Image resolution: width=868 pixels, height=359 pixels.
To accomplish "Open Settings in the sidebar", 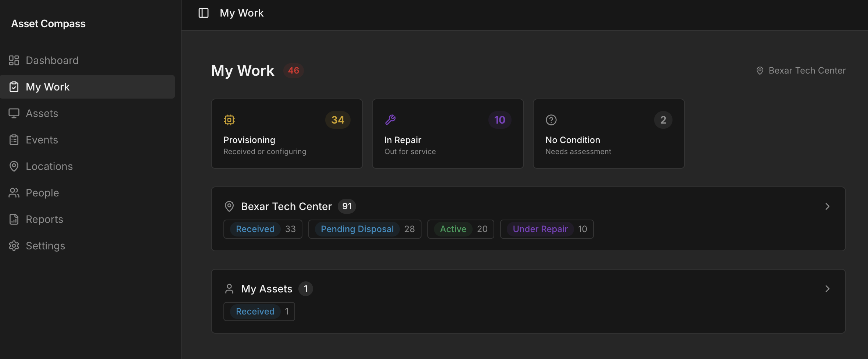I will click(87, 246).
